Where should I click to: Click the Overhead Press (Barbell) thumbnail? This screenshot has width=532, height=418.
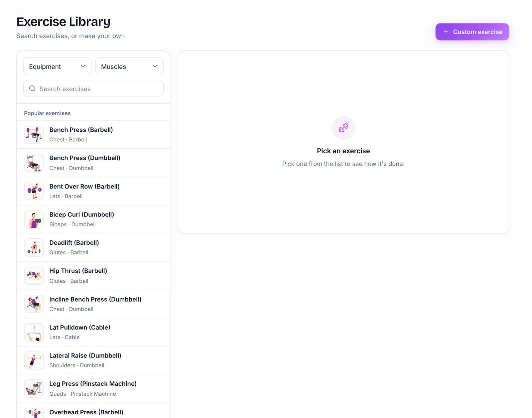click(34, 413)
